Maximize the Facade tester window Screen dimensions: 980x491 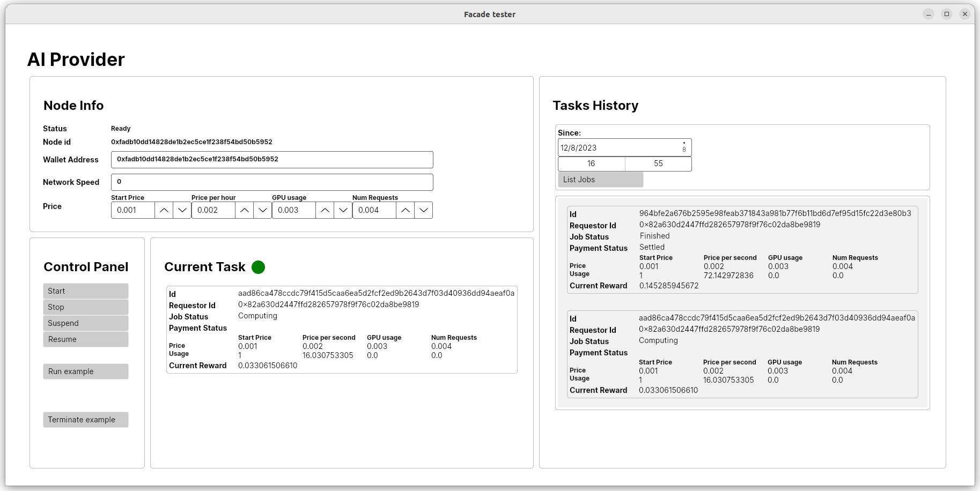tap(947, 14)
